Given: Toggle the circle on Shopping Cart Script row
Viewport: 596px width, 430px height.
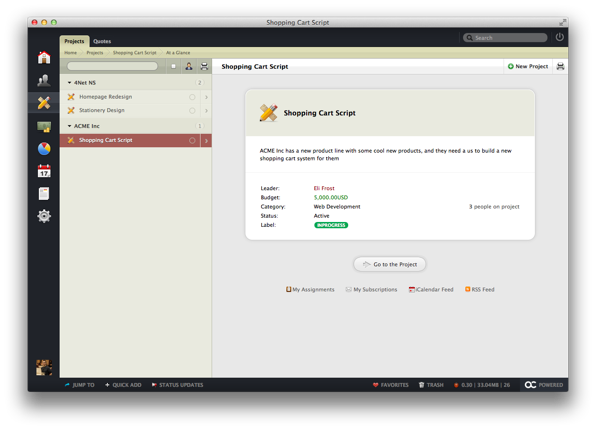Looking at the screenshot, I should click(x=192, y=141).
